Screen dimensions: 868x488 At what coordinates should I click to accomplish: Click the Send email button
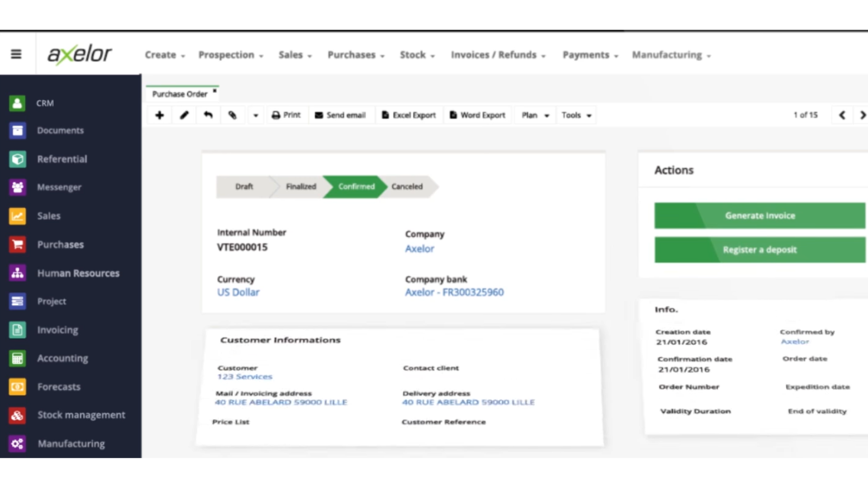340,115
